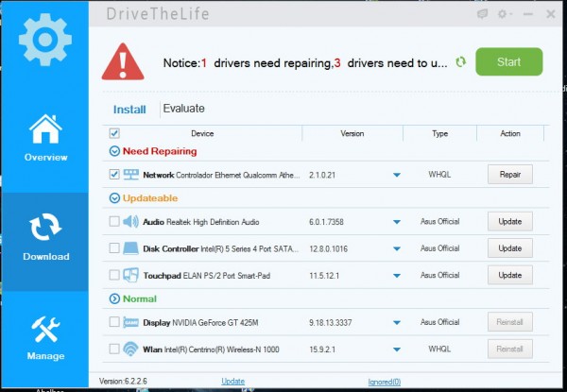Switch to the Install tab
567x392 pixels.
(x=129, y=110)
